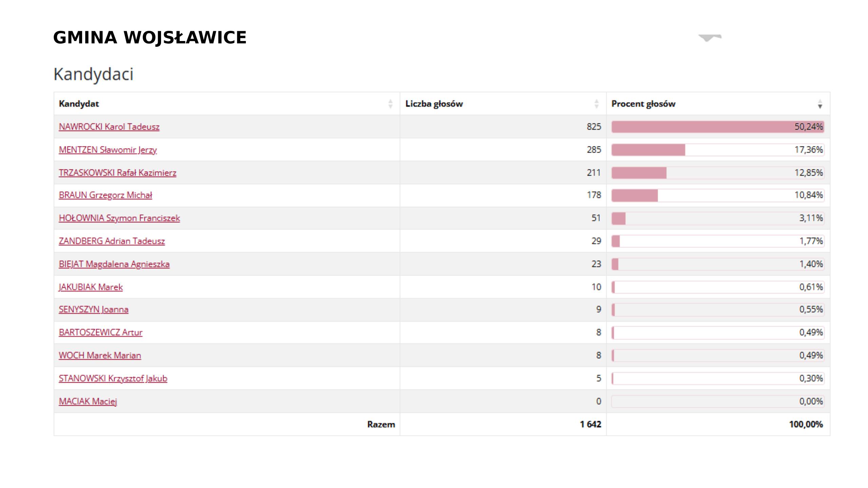The image size is (868, 488).
Task: Sort by Liczba głosów column arrows
Action: pyautogui.click(x=596, y=104)
